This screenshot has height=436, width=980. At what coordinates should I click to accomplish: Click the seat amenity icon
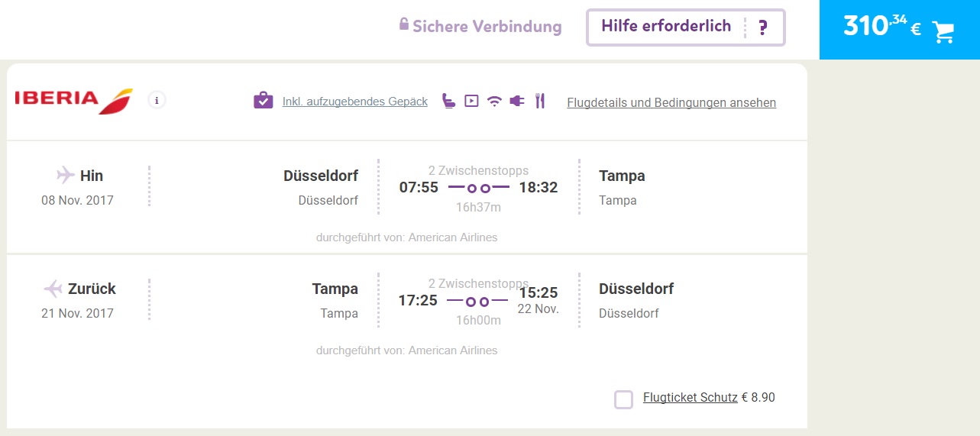coord(449,101)
